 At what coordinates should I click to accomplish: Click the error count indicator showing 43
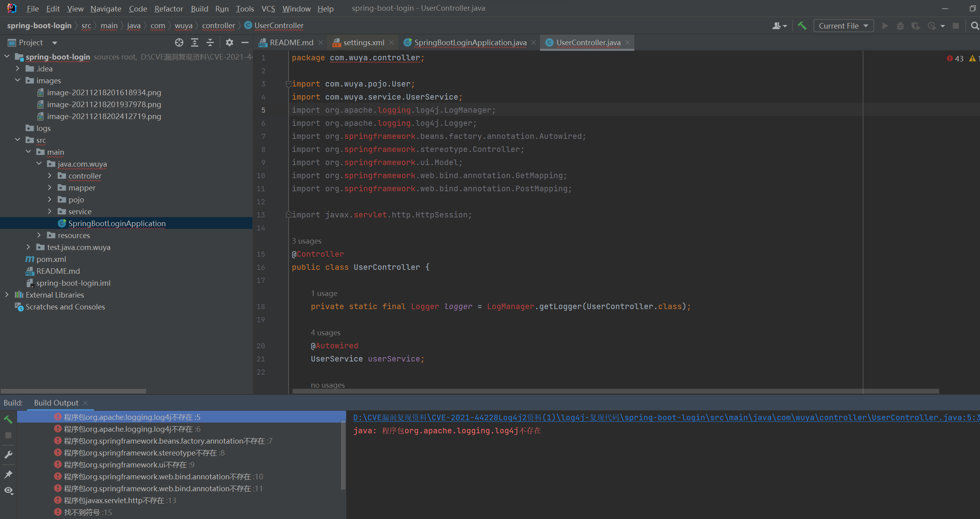[x=955, y=59]
